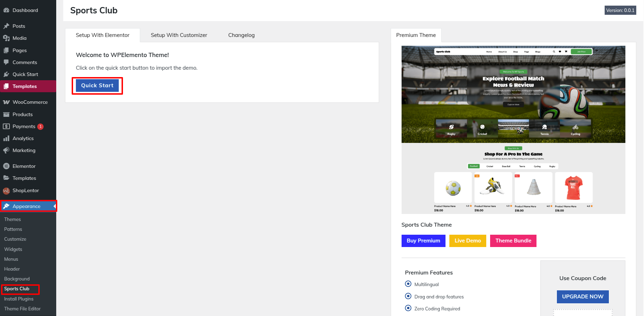644x316 pixels.
Task: Click the Payments notification badge
Action: point(40,126)
